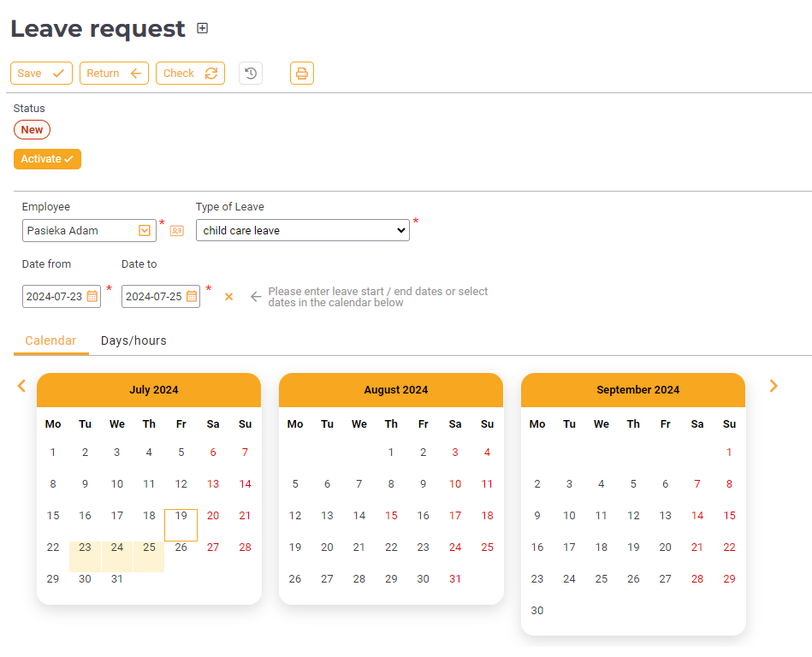Click the Check button
Image resolution: width=812 pixels, height=657 pixels.
pos(190,74)
